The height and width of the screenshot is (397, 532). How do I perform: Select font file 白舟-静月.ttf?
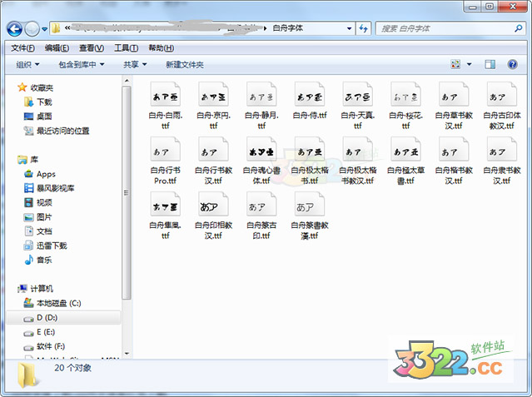(x=261, y=106)
